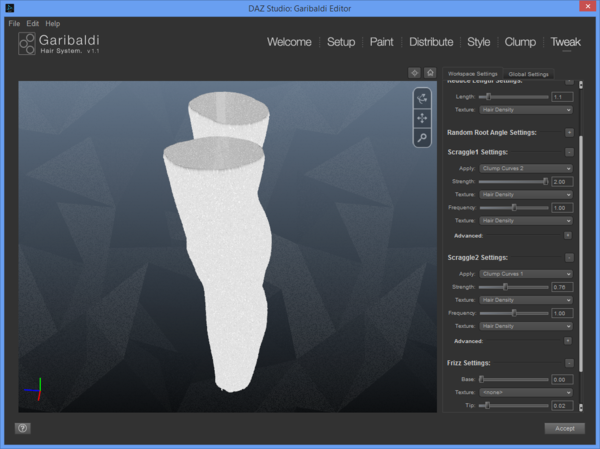Open the Help menu
The image size is (600, 449).
point(53,24)
